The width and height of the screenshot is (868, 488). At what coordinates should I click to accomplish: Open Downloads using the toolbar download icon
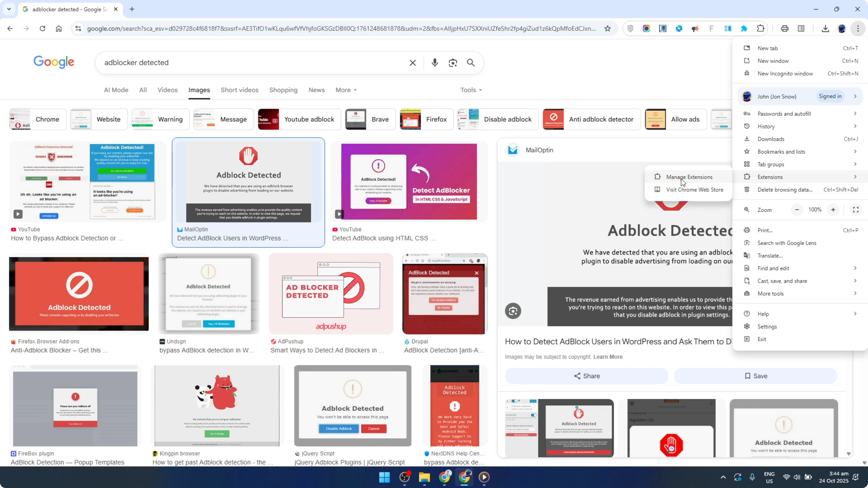pos(826,28)
